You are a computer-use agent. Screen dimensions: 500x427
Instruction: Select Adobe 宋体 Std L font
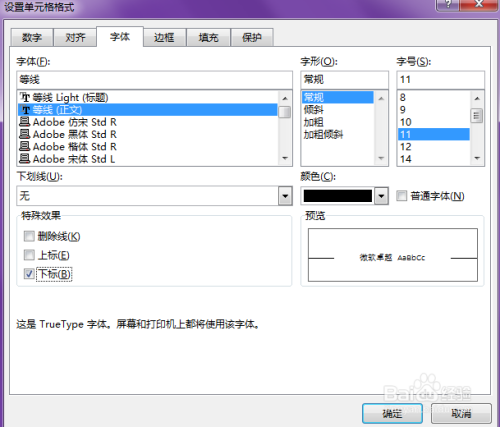(148, 159)
